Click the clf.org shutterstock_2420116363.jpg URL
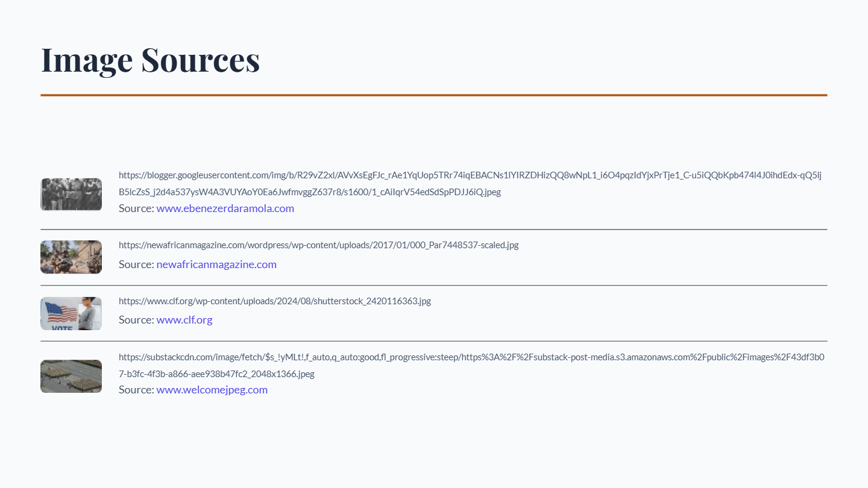 tap(275, 301)
